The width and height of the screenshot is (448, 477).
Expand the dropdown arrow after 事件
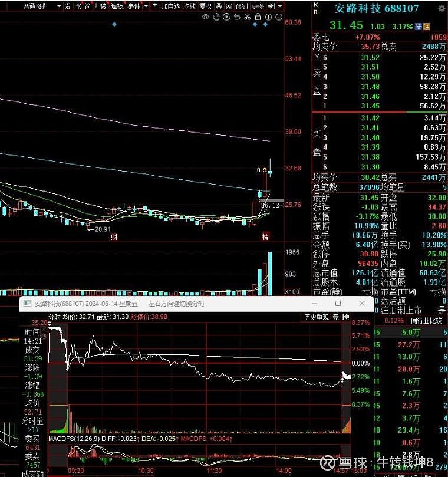click(x=145, y=6)
